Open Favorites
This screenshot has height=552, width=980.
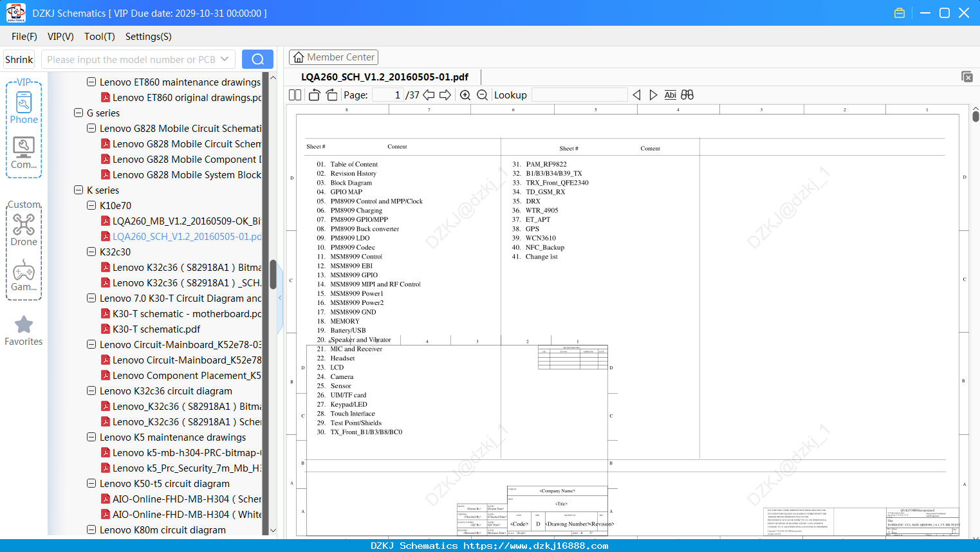(x=24, y=331)
